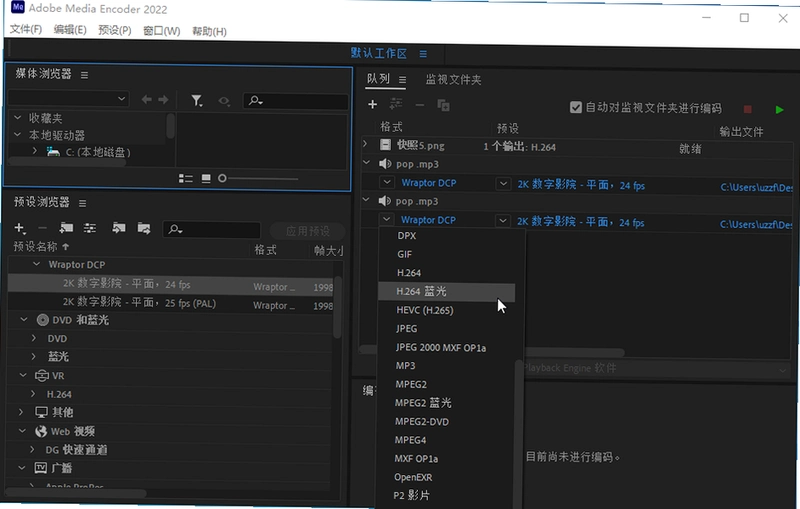Collapse the first pop.mp3 queue item

coord(366,163)
